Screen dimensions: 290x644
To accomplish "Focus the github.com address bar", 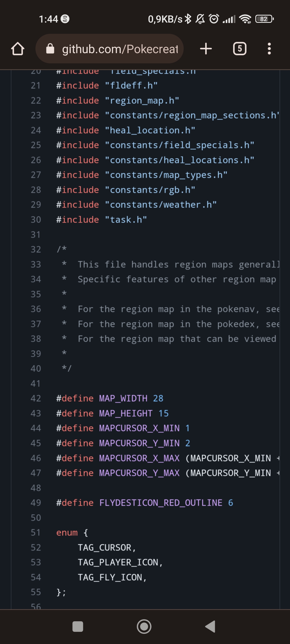I will (x=120, y=49).
